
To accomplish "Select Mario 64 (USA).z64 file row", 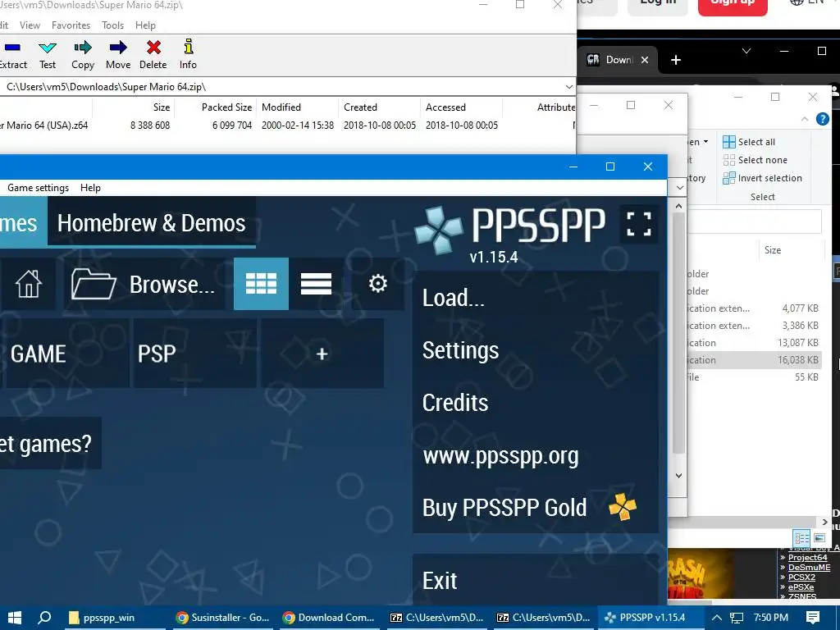I will 288,126.
